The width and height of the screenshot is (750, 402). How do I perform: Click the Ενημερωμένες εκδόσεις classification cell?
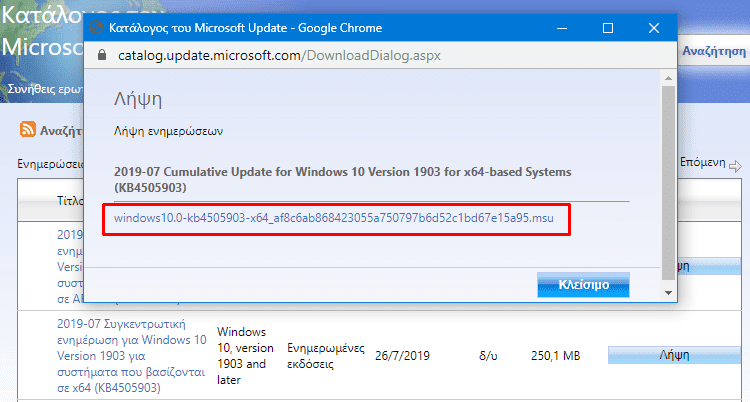326,356
